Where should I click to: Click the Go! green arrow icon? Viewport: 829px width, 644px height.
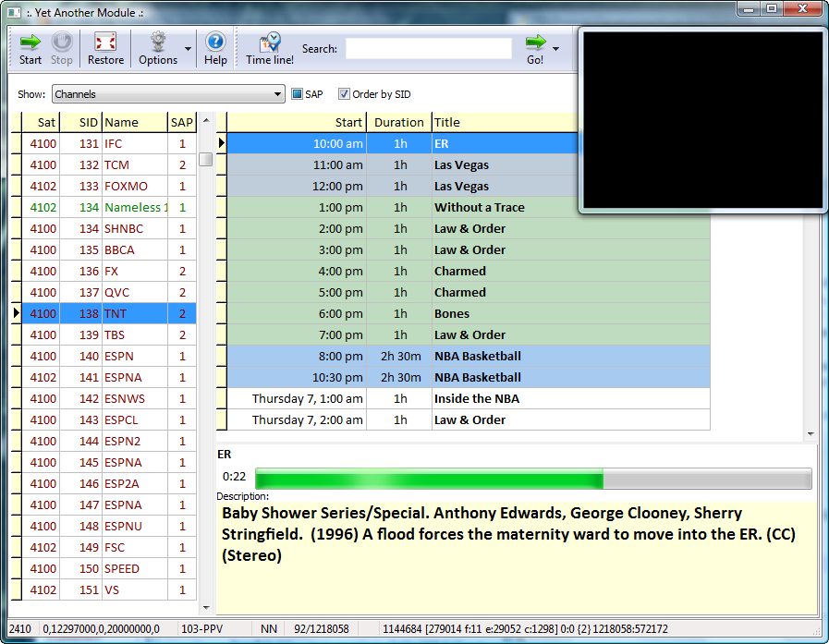point(536,42)
